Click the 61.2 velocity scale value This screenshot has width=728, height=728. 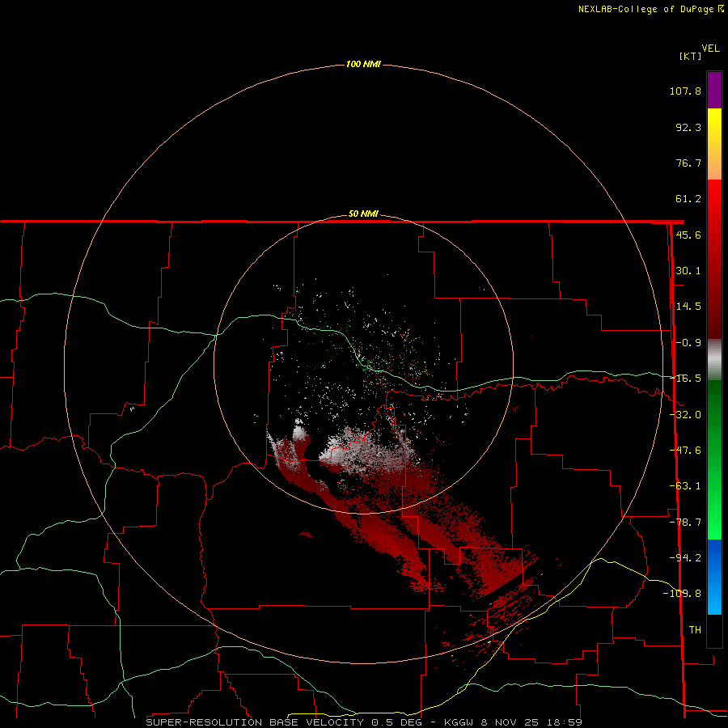(x=688, y=199)
